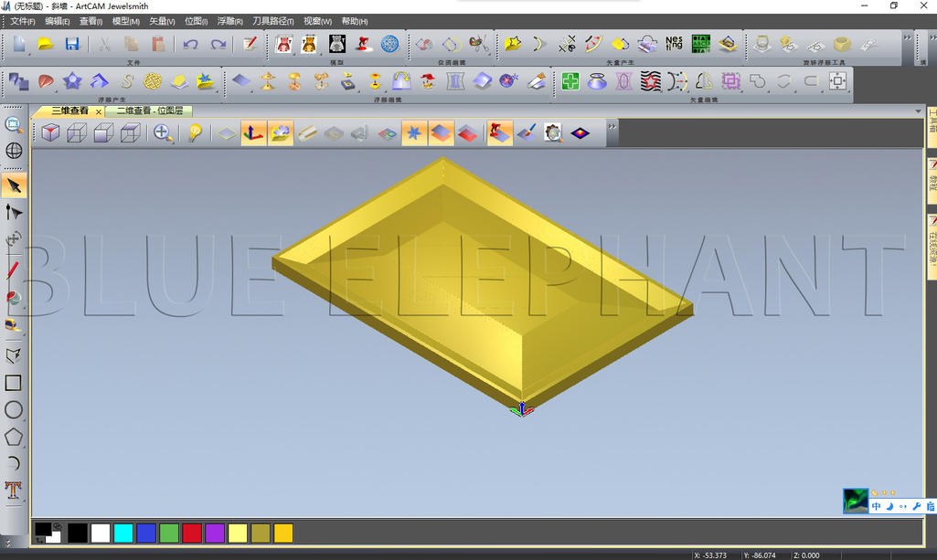Close the 三维查看 tab
The height and width of the screenshot is (560, 937).
pos(99,111)
